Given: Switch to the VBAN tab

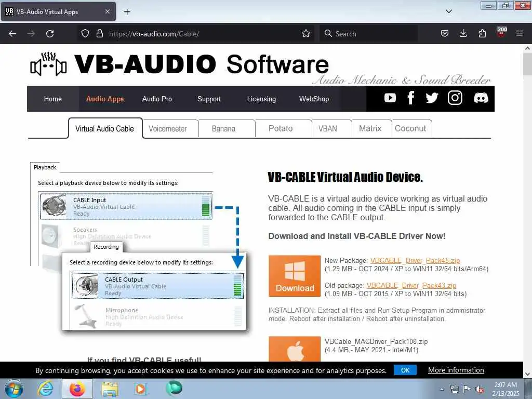Looking at the screenshot, I should click(327, 129).
